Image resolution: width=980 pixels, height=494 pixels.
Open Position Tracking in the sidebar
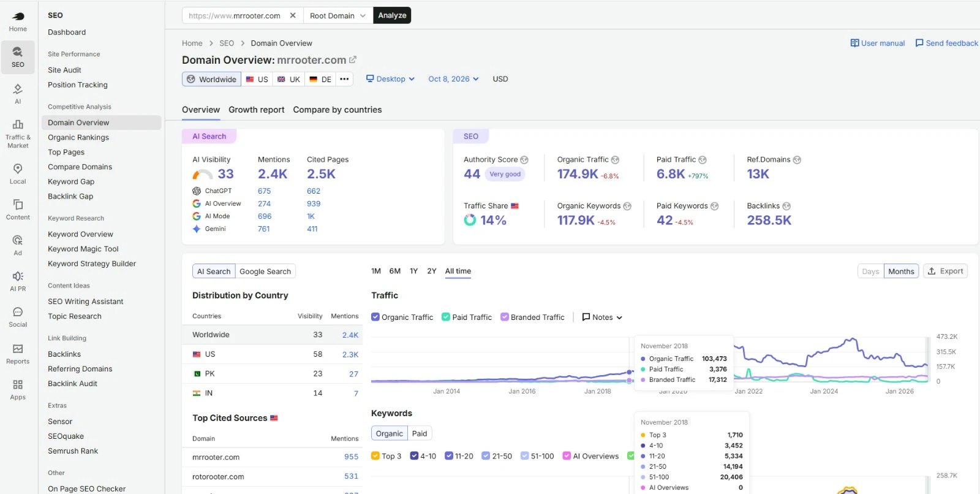[78, 85]
